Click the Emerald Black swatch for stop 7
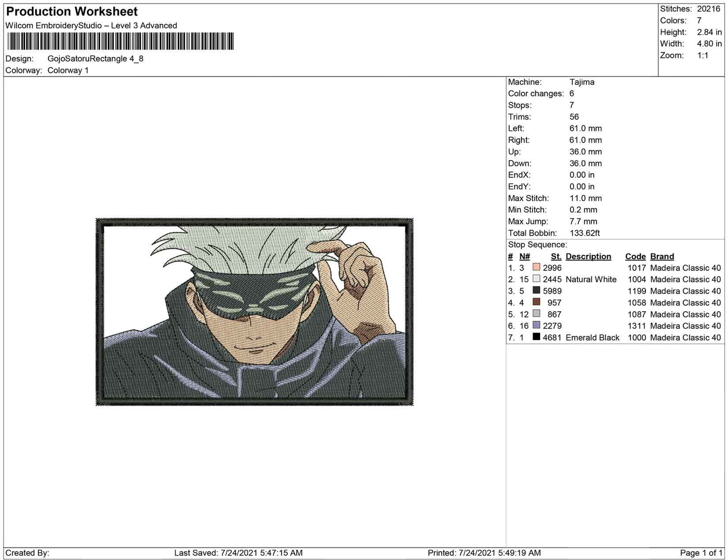The height and width of the screenshot is (560, 728). point(537,337)
